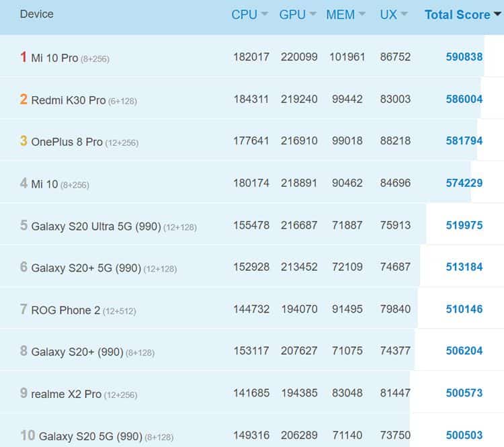Open the Mi 10 Pro device entry
Screen dimensions: 504x447
click(x=54, y=58)
